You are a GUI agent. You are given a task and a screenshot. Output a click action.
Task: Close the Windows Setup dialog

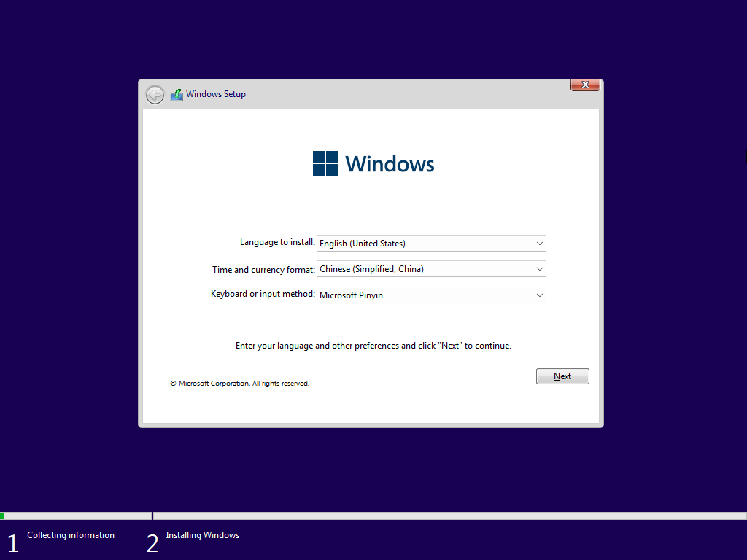coord(585,85)
